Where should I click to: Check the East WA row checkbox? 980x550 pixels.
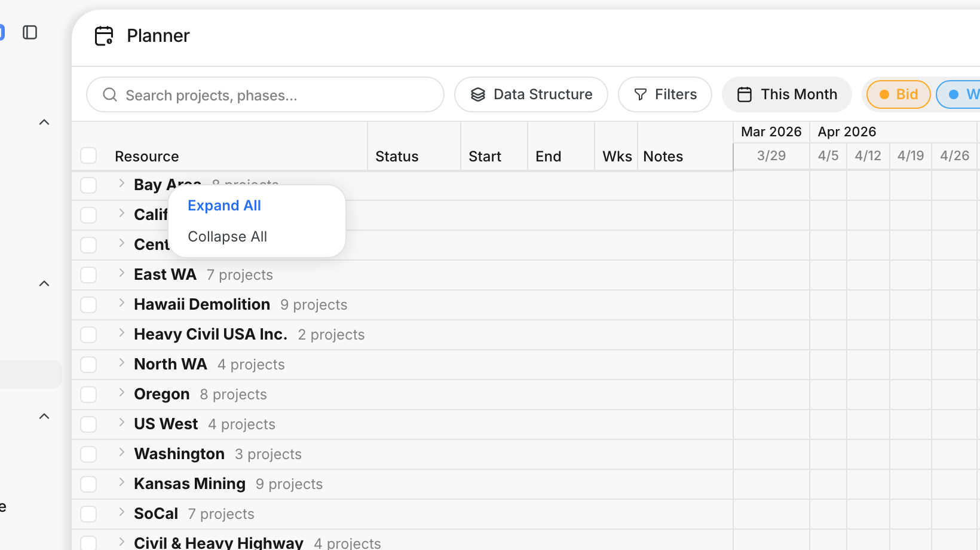pyautogui.click(x=88, y=275)
